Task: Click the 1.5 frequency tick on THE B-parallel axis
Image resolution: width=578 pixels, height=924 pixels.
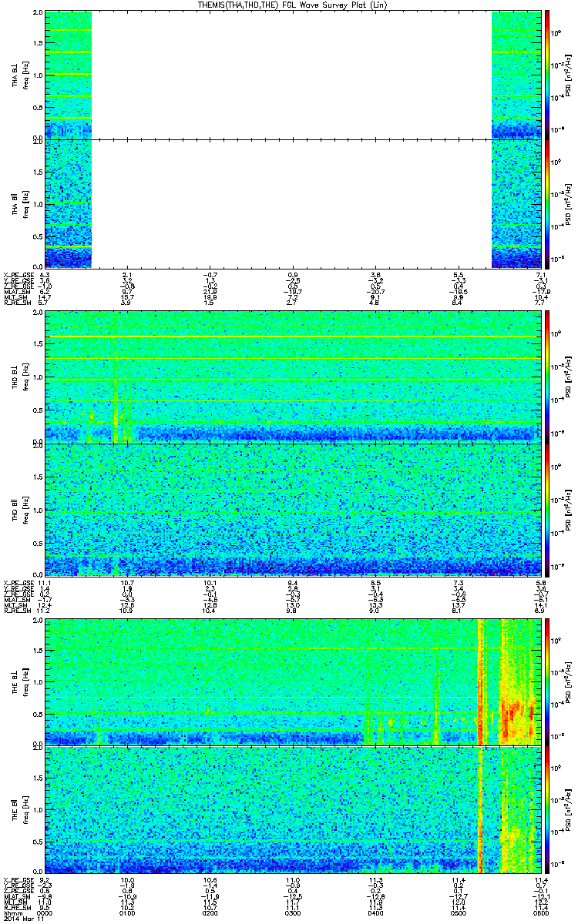Action: 39,778
